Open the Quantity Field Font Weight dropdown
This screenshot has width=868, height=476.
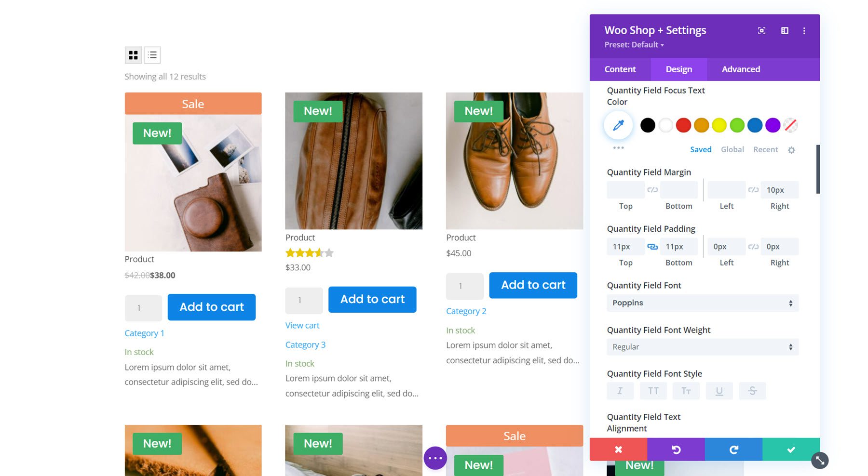tap(702, 347)
